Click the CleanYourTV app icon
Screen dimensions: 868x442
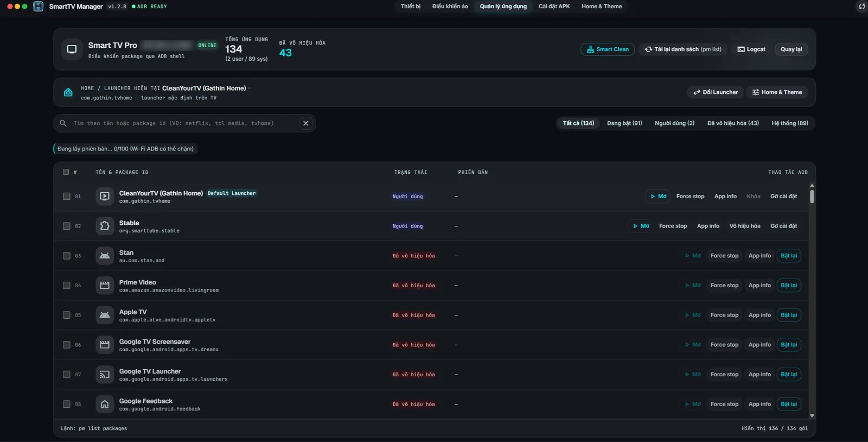tap(105, 196)
